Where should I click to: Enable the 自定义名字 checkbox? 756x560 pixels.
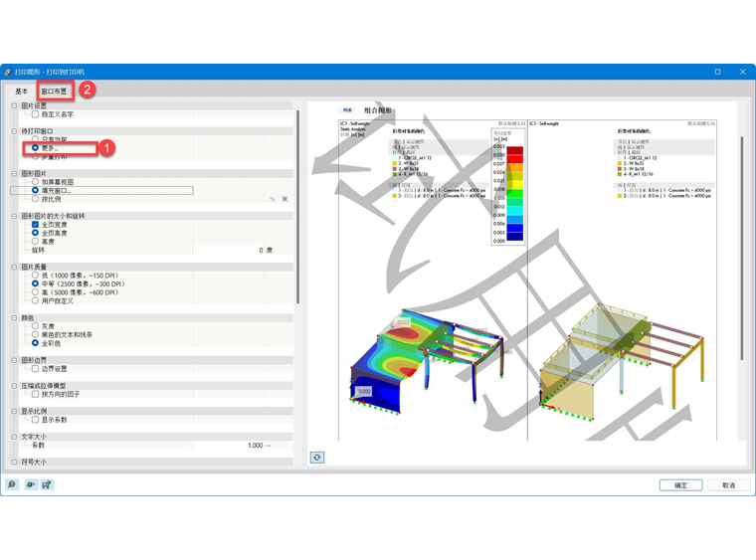tap(35, 114)
